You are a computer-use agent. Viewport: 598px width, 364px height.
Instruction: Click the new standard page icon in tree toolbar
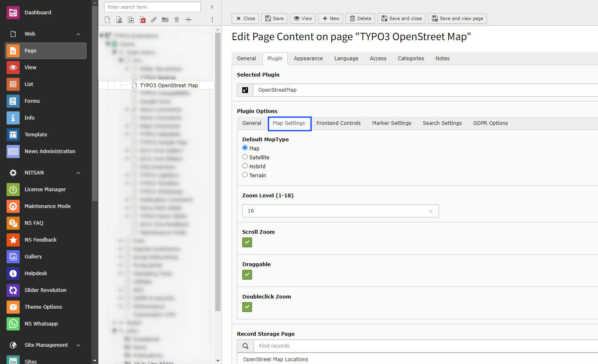point(107,20)
